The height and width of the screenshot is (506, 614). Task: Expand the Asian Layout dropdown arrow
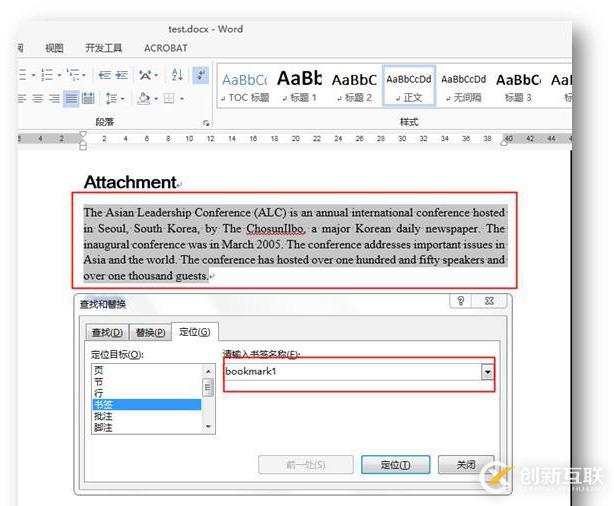pos(156,75)
